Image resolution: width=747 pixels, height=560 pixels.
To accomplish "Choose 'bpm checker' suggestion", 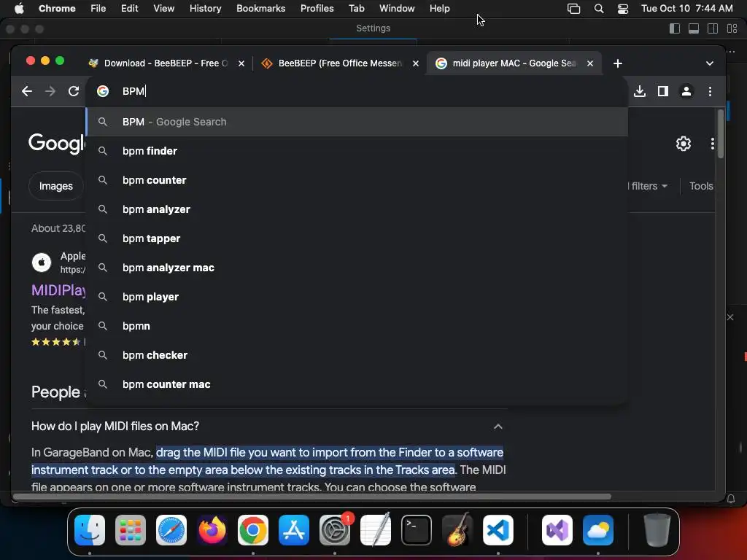I will (x=357, y=355).
